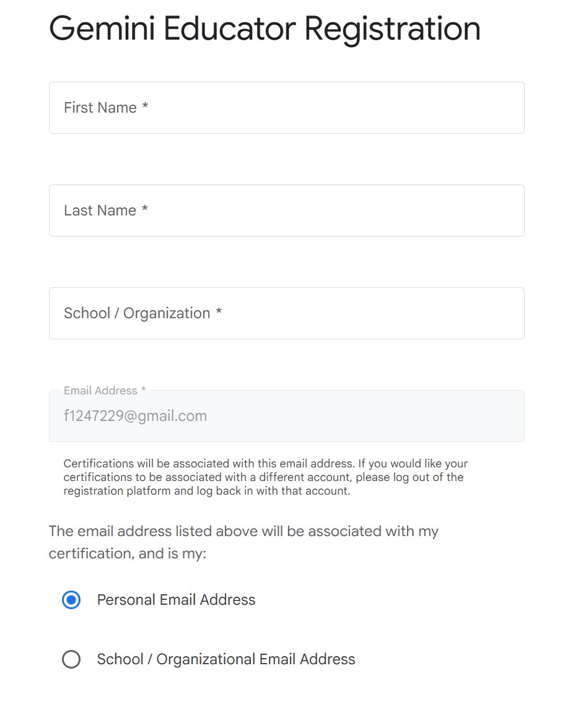Click the "School / Organization" placeholder label
586x728 pixels.
pos(137,313)
